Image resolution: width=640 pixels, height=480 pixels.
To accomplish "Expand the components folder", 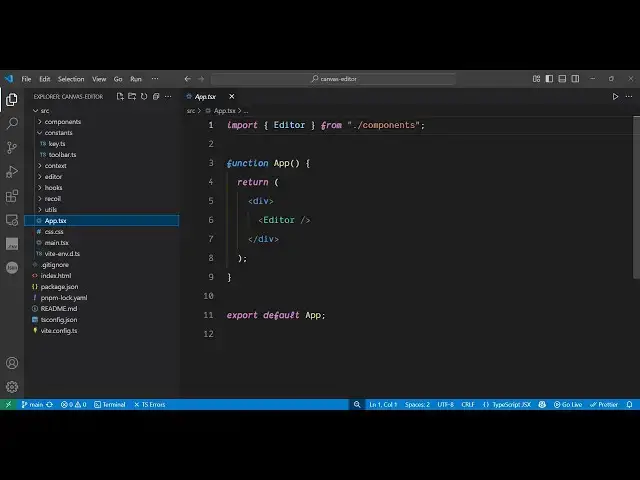I will [102, 122].
